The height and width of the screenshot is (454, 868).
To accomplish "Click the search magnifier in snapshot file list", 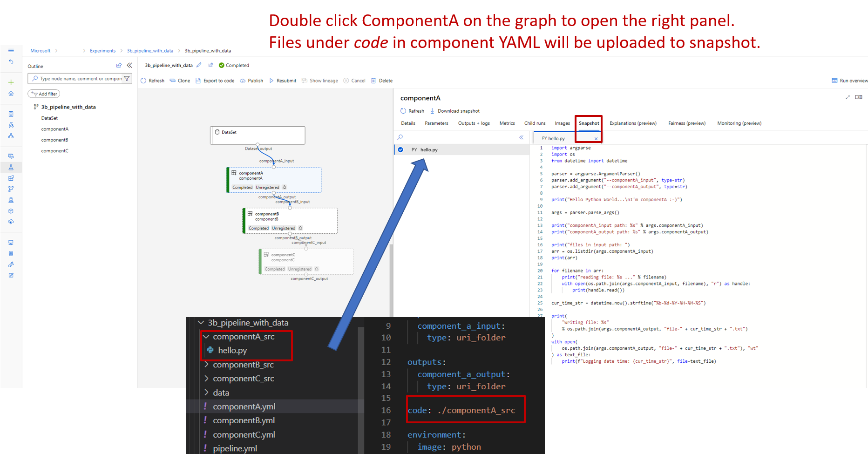I will tap(400, 137).
